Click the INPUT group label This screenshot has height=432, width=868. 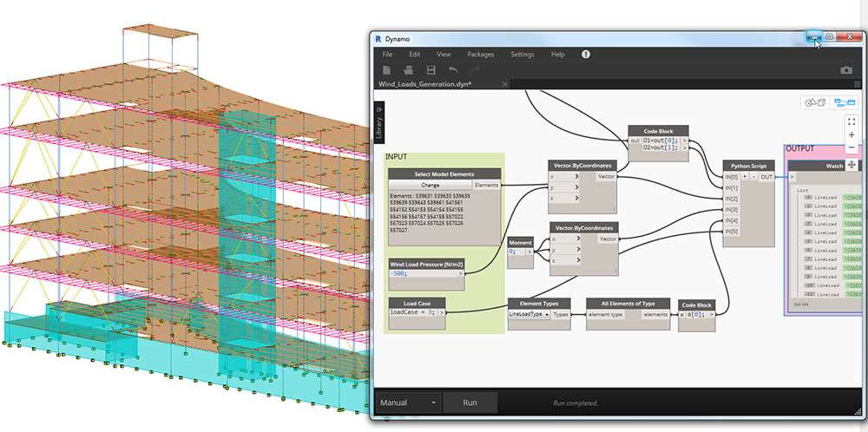(396, 157)
